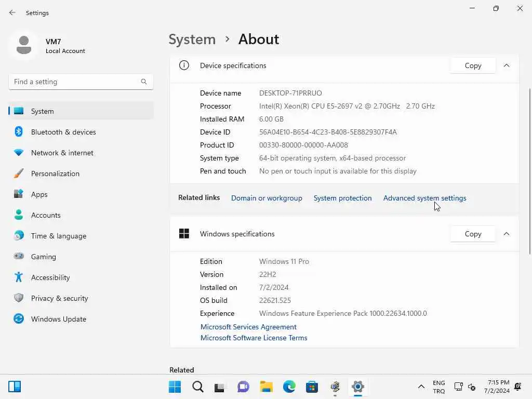532x399 pixels.
Task: Open Widgets from the taskbar left corner
Action: [15, 387]
